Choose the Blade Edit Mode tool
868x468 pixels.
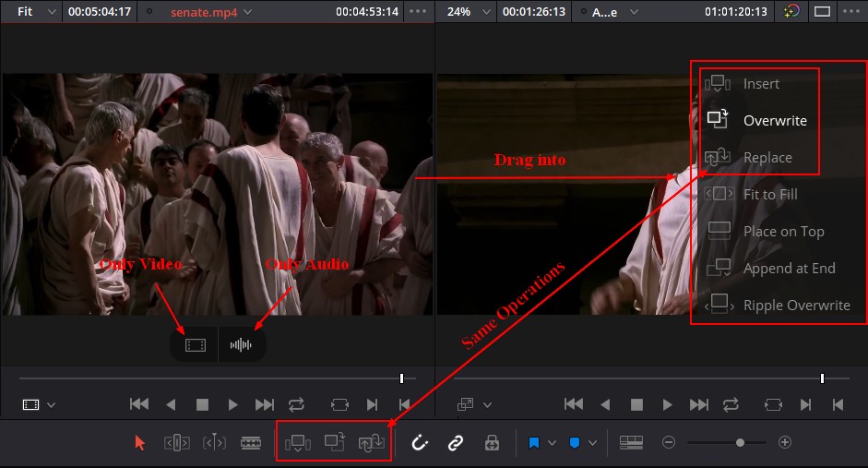(x=251, y=443)
